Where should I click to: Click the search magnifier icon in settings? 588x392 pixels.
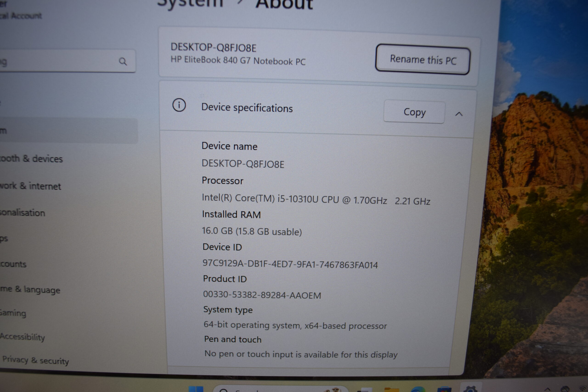123,61
